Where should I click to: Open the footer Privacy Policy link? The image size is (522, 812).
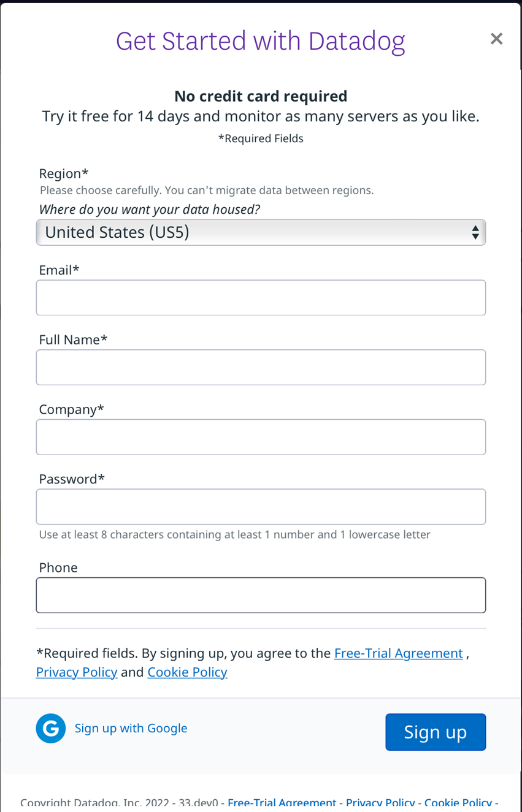[x=380, y=803]
